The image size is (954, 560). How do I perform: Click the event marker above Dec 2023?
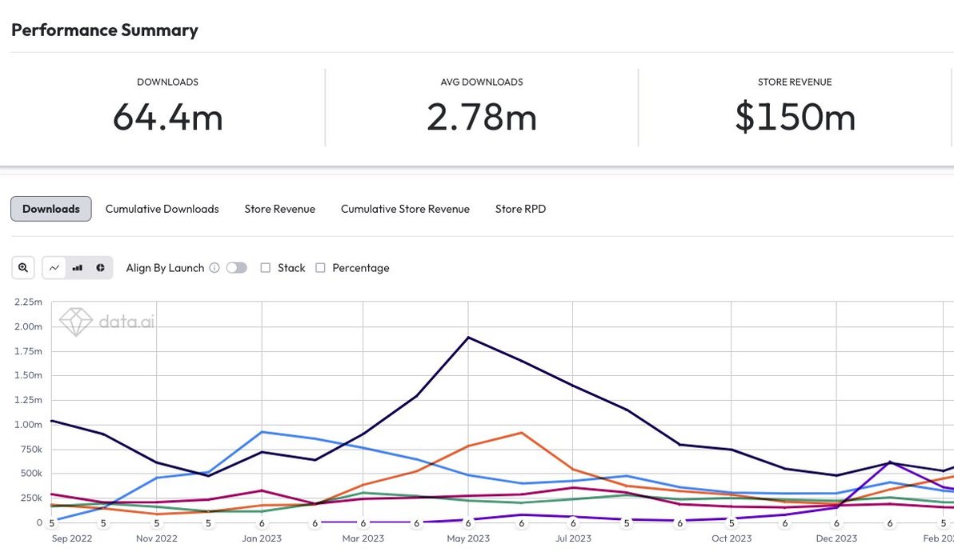(x=836, y=523)
